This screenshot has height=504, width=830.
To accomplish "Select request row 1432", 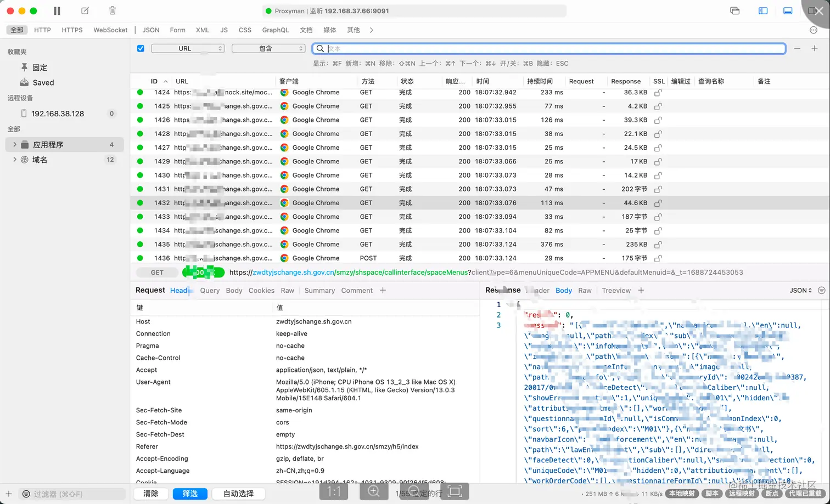I will [480, 203].
